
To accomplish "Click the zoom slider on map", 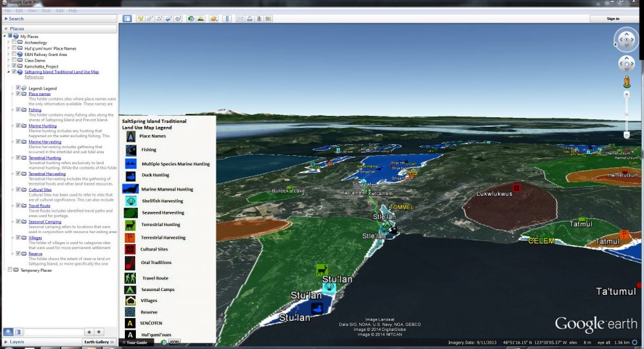I will click(x=627, y=114).
